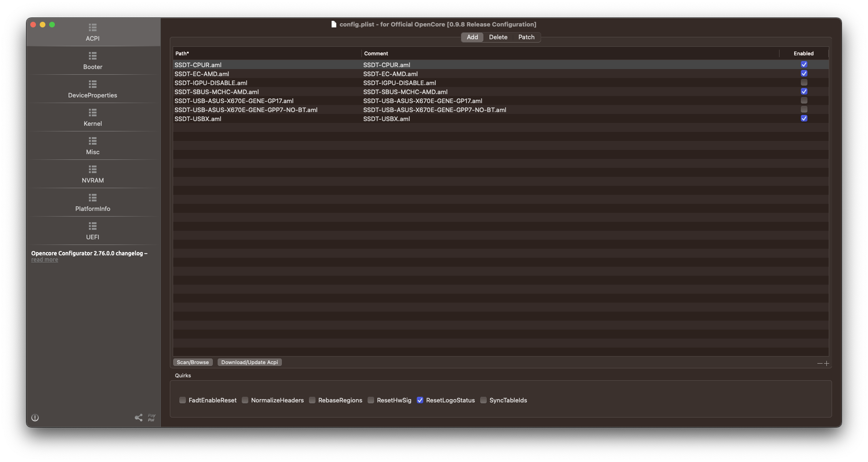The height and width of the screenshot is (462, 868).
Task: Enable SSDT-USB-ASUS-X670E-GENE-GP17.aml checkbox
Action: coord(804,100)
